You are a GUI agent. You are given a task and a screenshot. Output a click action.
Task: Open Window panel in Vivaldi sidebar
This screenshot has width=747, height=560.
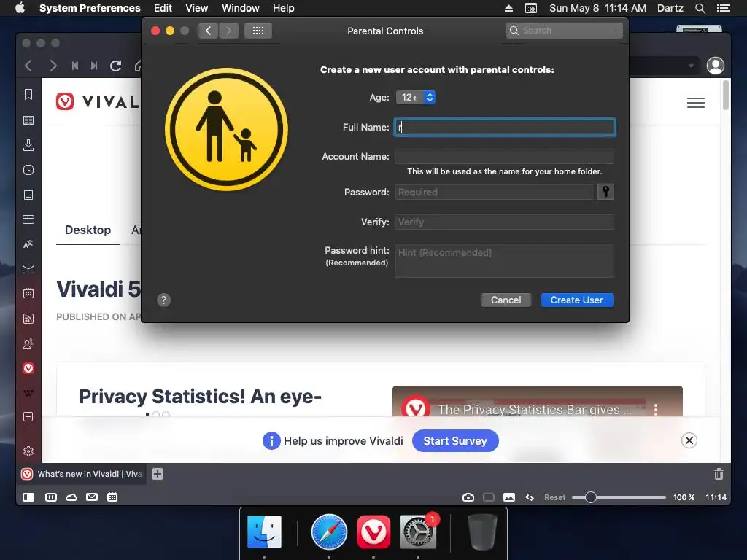point(28,219)
